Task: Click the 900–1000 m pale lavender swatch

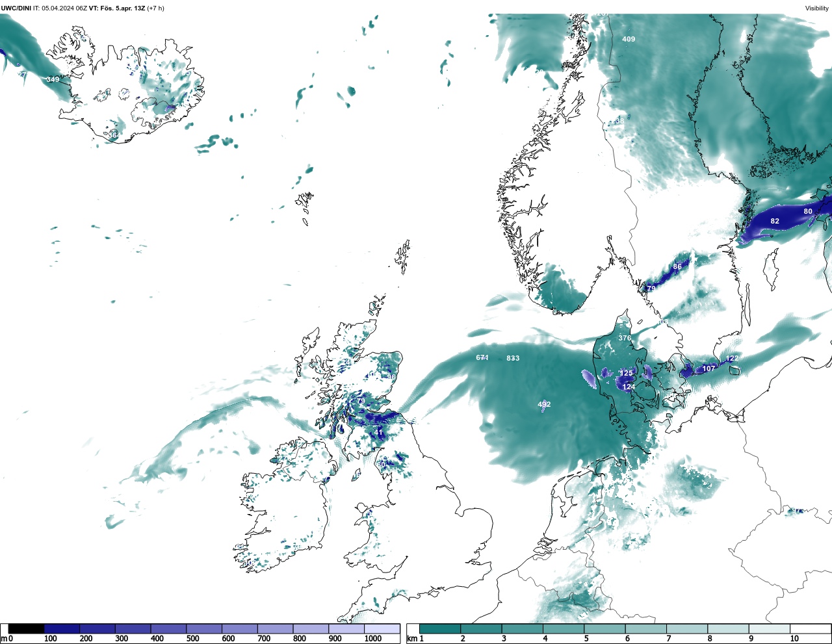Action: [346, 629]
